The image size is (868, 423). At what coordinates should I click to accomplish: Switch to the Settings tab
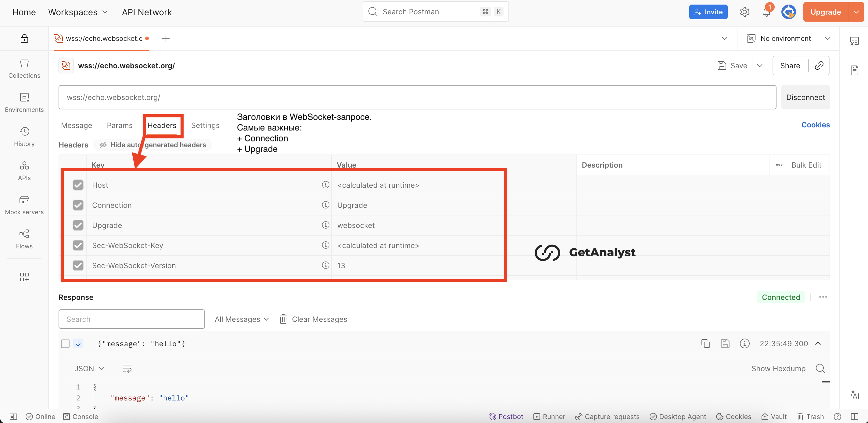[x=205, y=125]
